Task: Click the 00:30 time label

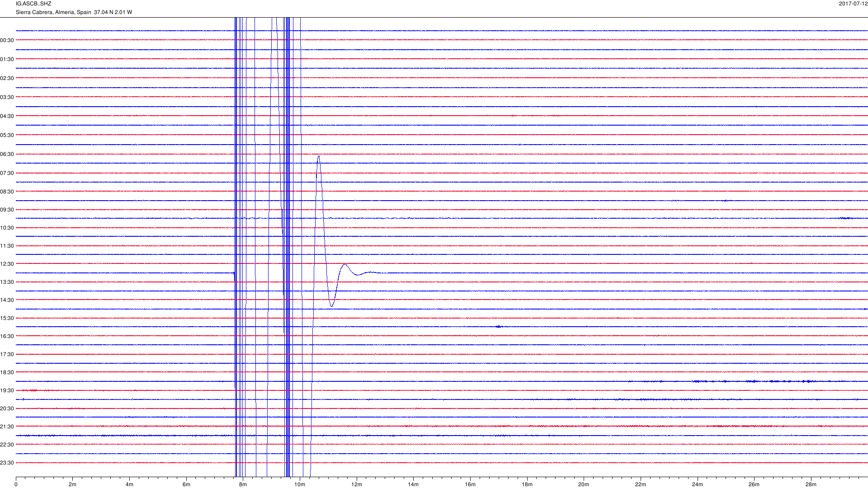Action: [x=7, y=40]
